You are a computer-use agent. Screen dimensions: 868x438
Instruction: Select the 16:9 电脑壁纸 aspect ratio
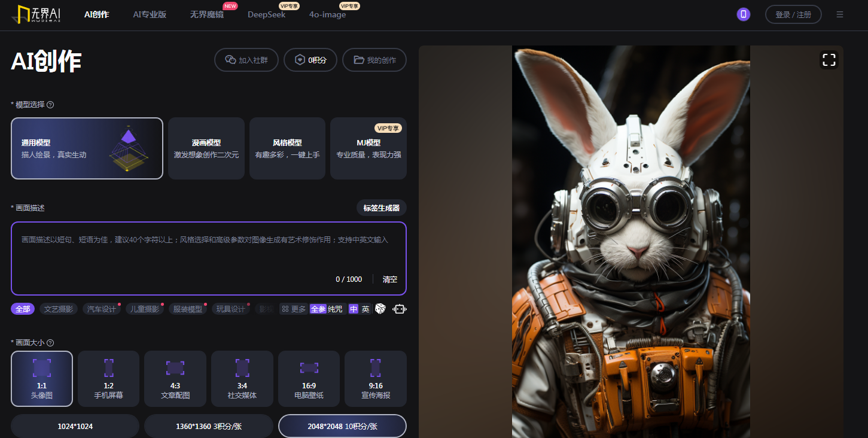click(x=309, y=379)
